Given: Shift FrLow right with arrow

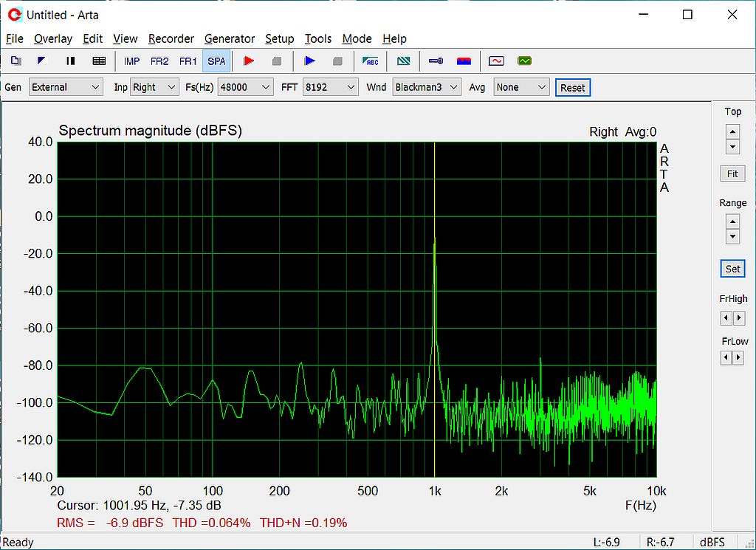Looking at the screenshot, I should [738, 357].
